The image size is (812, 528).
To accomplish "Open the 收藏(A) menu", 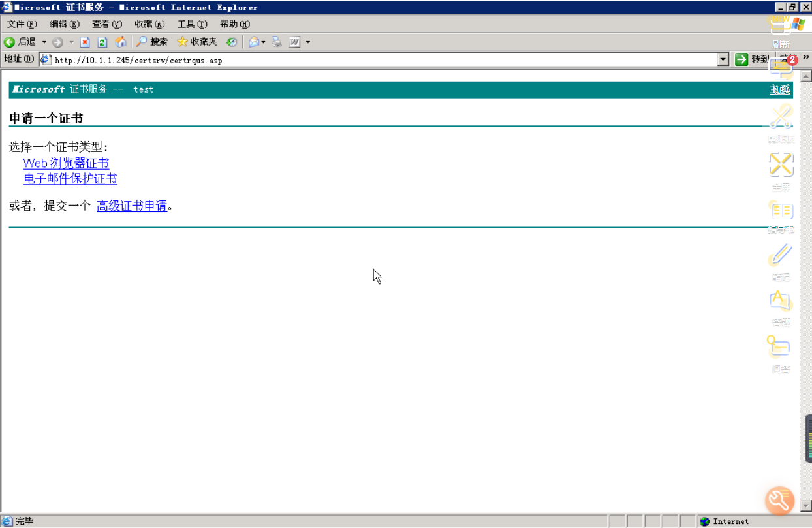I will pos(150,24).
